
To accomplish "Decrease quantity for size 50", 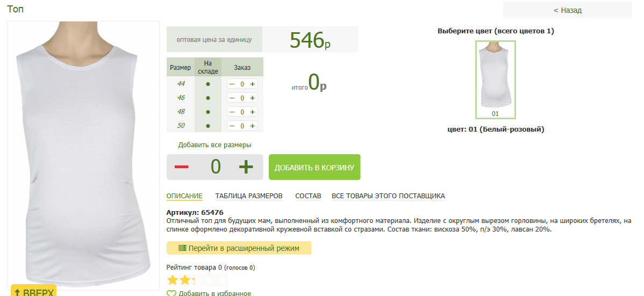I will [232, 126].
